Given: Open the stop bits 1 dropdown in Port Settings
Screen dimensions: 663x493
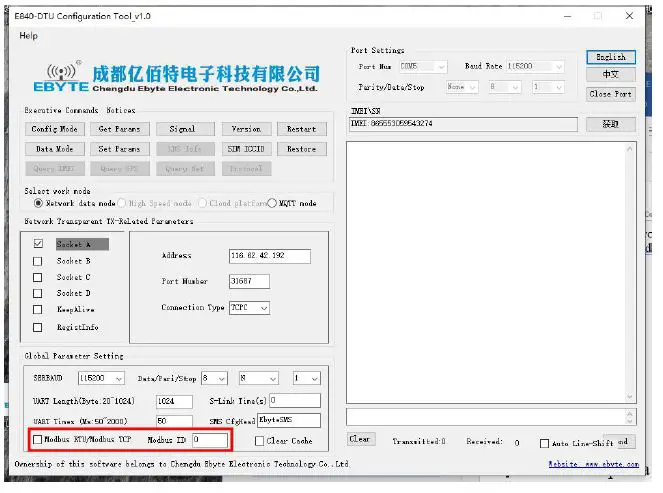Looking at the screenshot, I should (x=548, y=87).
